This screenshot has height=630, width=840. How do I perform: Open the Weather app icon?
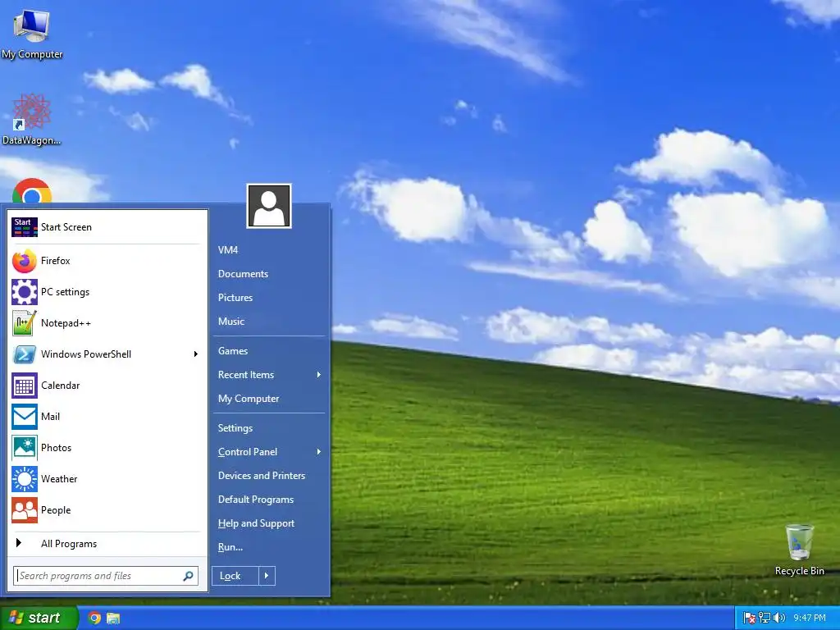[25, 478]
